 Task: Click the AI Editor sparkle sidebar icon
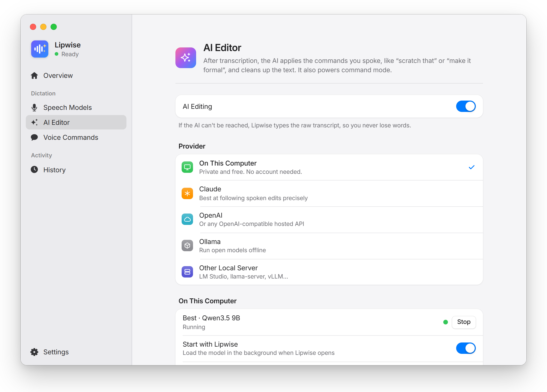(34, 122)
